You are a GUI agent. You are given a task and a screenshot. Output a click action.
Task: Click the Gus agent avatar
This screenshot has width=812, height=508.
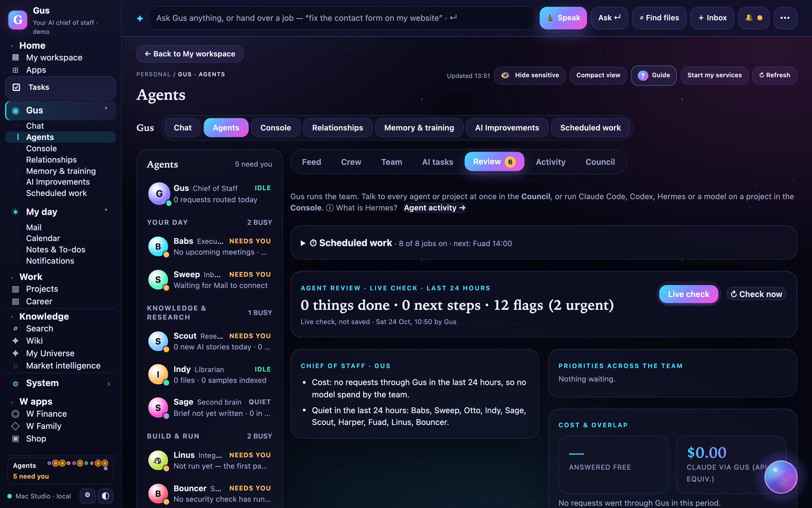click(x=159, y=193)
